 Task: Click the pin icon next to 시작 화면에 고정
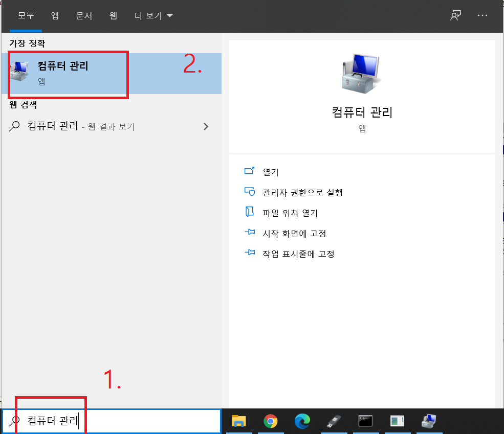tap(249, 232)
